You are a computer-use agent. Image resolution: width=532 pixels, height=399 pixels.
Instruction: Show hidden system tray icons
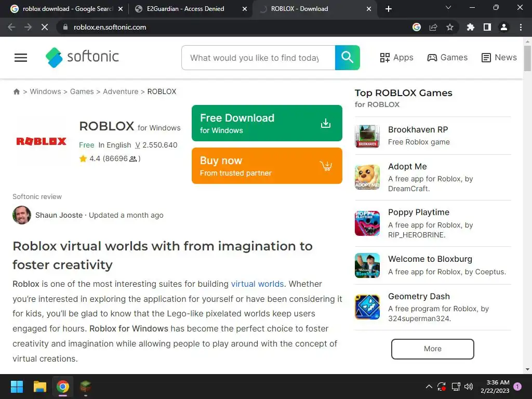[x=429, y=387]
